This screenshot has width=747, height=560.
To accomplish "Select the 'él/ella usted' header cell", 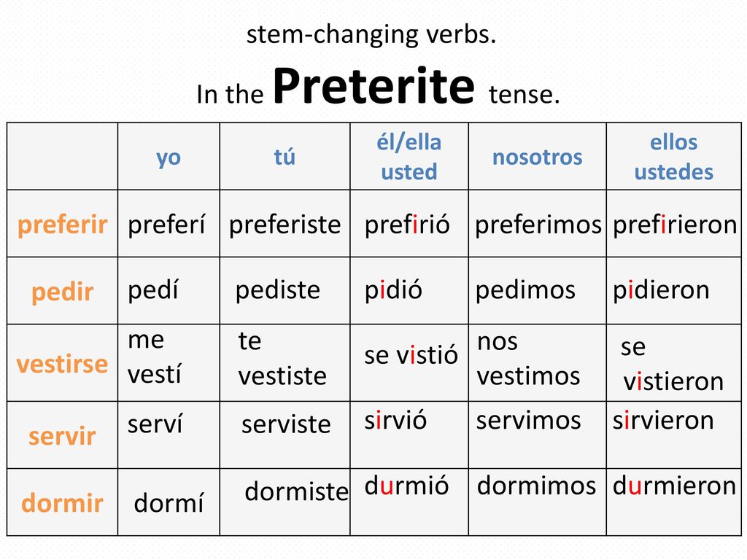I will [x=409, y=157].
